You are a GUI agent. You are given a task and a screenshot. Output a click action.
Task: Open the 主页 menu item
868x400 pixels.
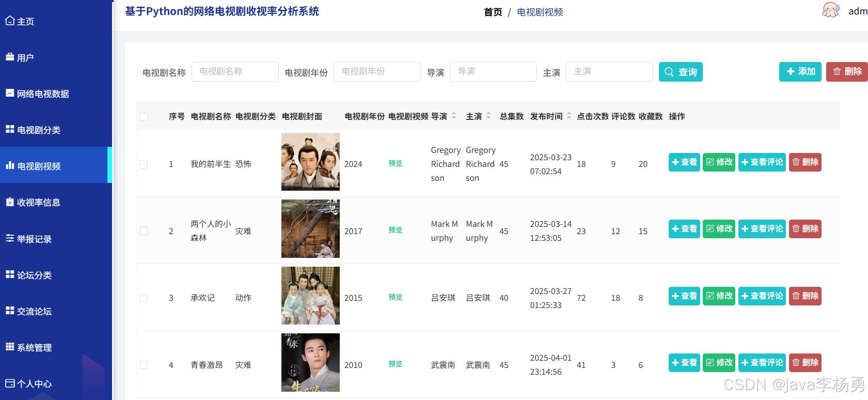click(56, 21)
